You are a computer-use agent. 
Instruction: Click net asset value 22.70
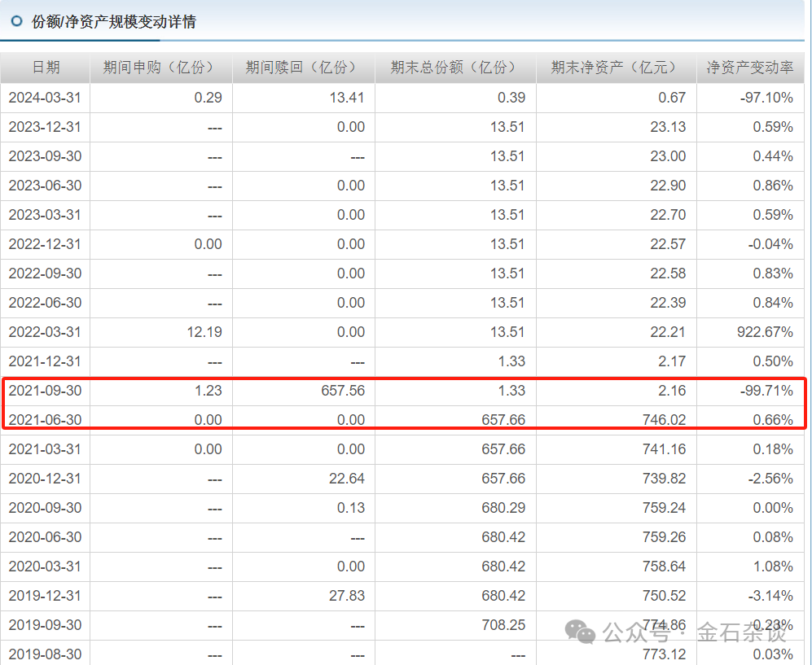668,215
